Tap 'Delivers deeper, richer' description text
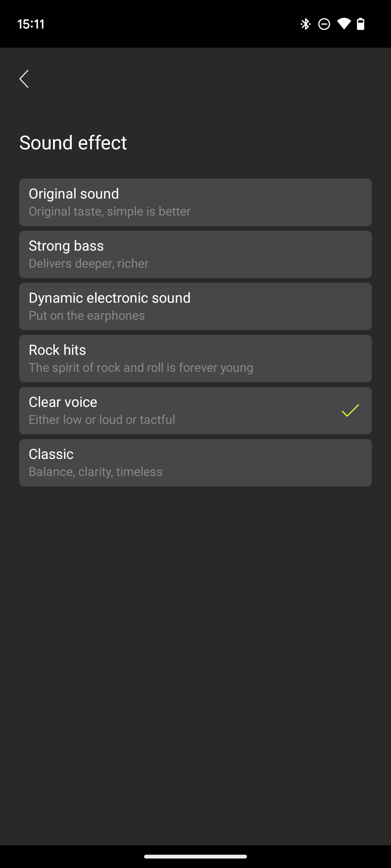 coord(89,264)
